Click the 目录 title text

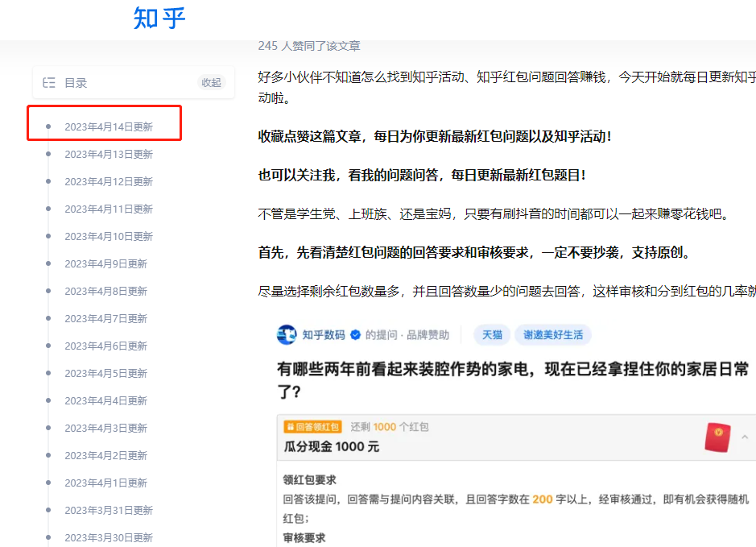[x=76, y=83]
